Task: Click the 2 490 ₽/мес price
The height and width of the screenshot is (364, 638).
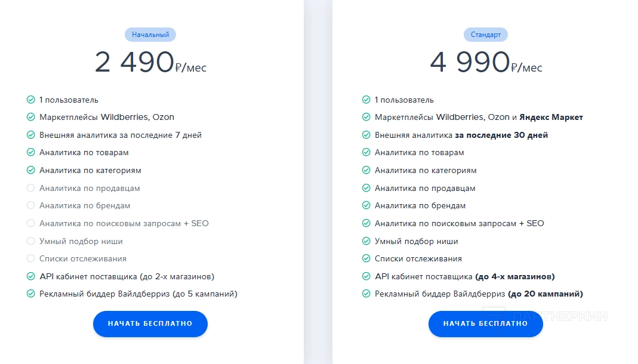Action: coord(150,63)
